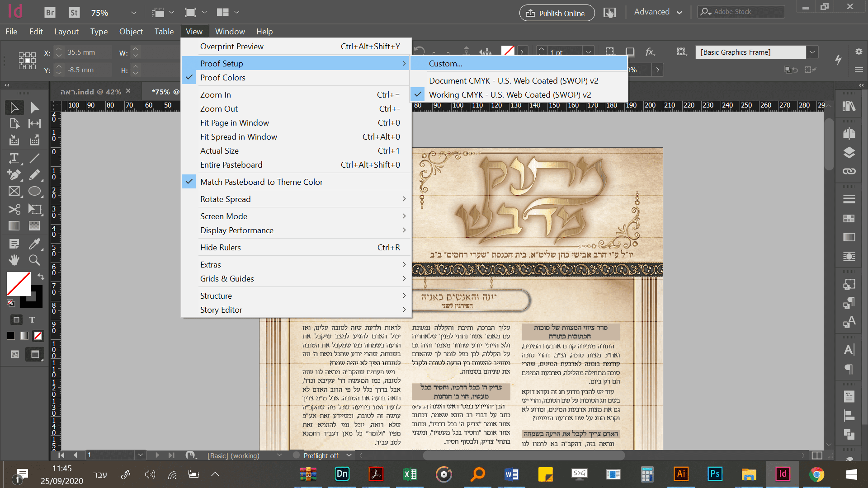Select the Zoom tool magnifier
This screenshot has width=868, height=488.
coord(34,260)
